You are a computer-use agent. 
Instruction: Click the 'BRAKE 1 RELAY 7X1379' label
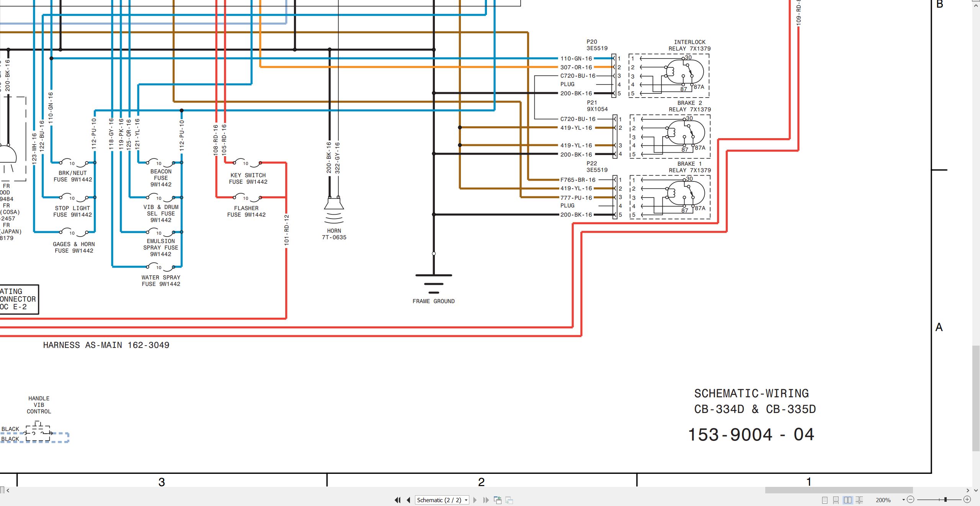[690, 167]
